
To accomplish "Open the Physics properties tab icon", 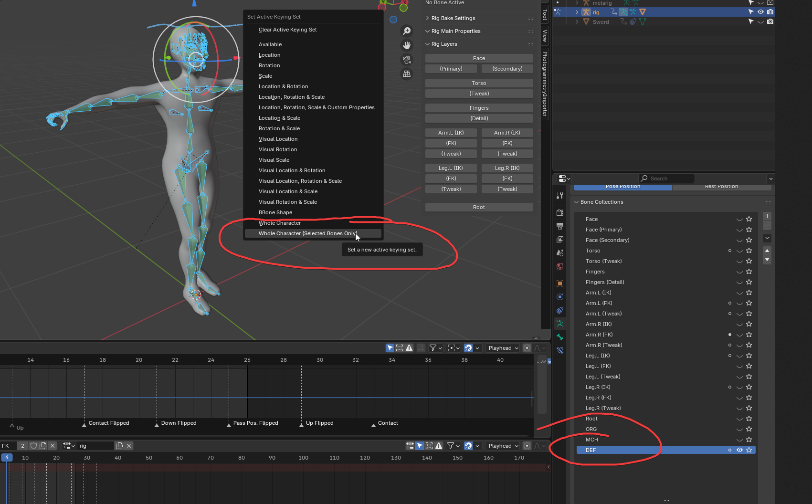I will click(560, 297).
